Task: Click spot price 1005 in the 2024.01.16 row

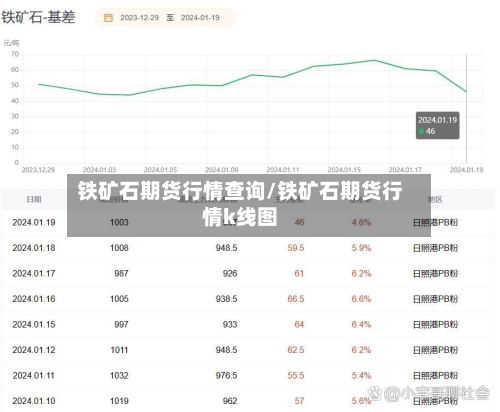Action: [119, 299]
